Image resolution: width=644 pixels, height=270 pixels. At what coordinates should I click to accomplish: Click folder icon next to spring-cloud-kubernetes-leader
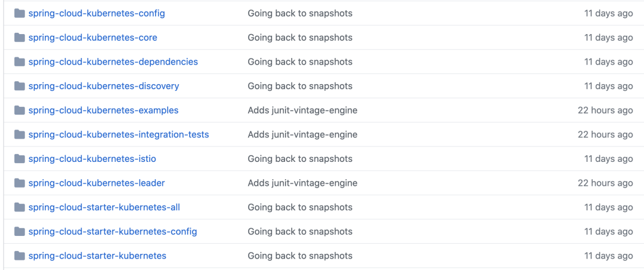20,183
